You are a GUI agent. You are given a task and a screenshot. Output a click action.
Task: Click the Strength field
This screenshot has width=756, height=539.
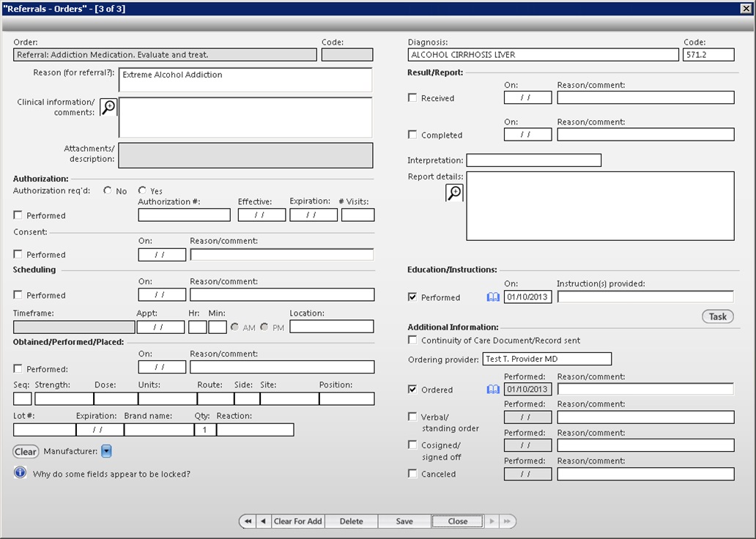click(64, 398)
